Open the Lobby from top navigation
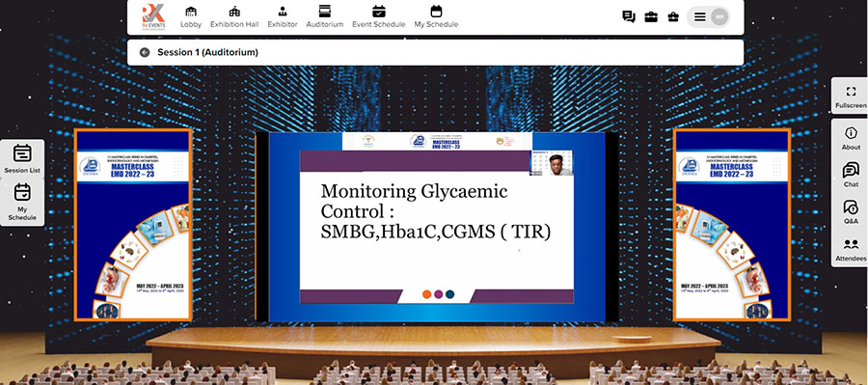The width and height of the screenshot is (868, 385). (190, 17)
